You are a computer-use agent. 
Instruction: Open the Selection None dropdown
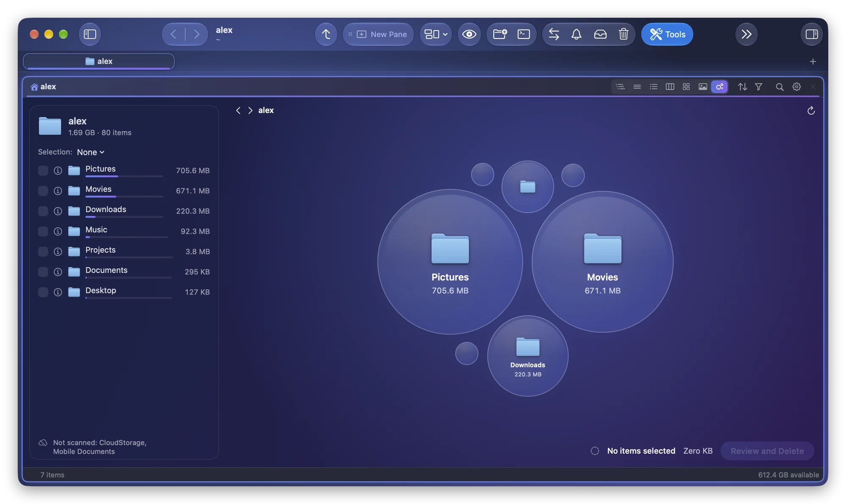tap(91, 152)
